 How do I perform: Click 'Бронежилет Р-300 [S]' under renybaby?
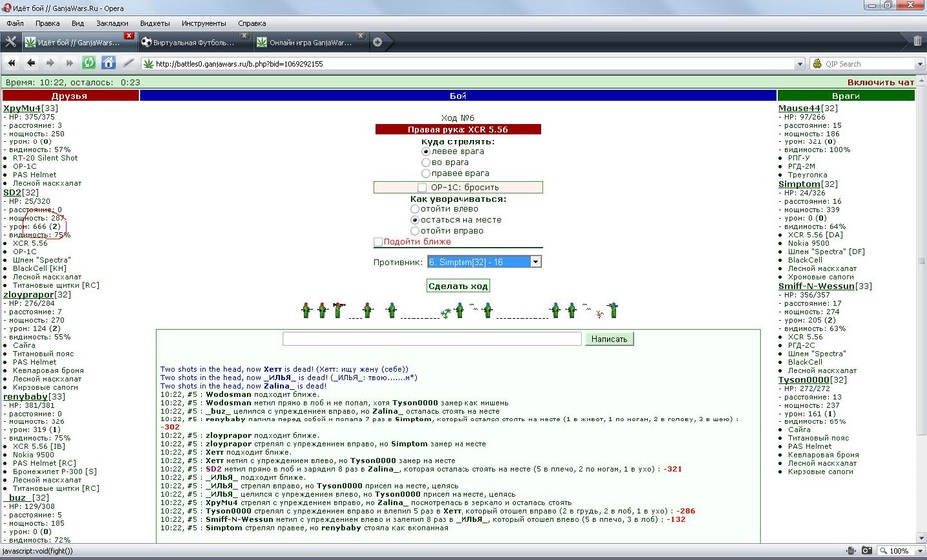55,472
